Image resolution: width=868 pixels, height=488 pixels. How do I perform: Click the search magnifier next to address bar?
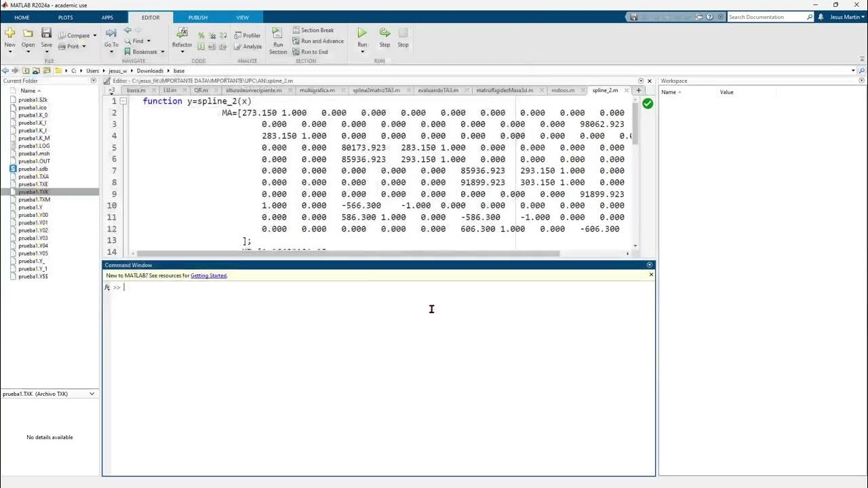point(861,70)
